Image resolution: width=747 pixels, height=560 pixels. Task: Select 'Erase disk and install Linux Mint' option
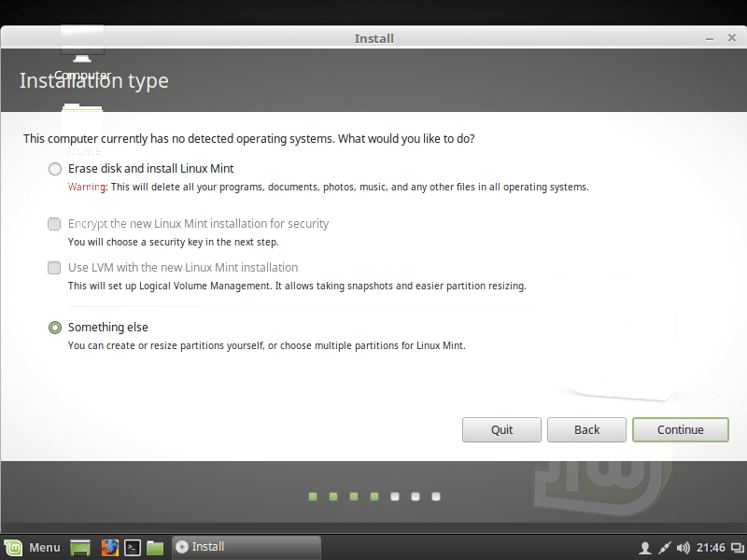click(x=55, y=169)
